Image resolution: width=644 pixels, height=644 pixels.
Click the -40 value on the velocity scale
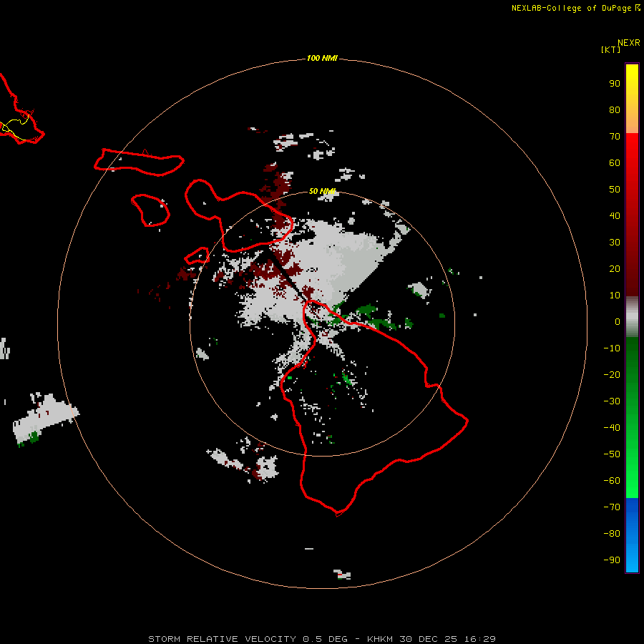click(612, 428)
